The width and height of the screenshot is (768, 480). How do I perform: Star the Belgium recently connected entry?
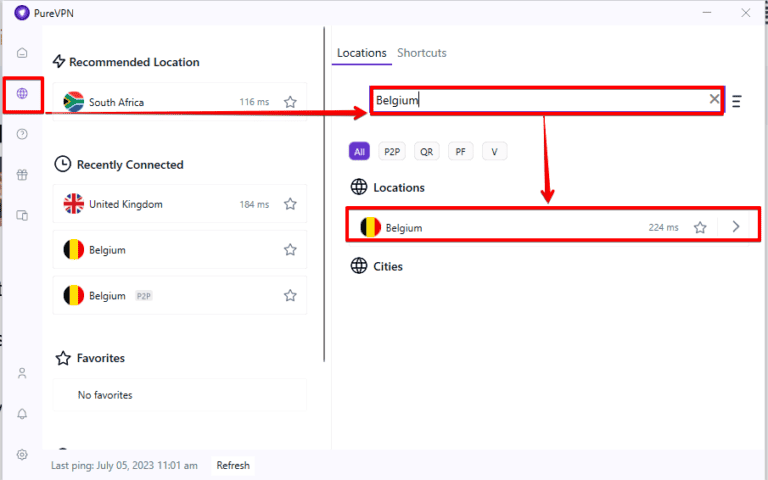[x=290, y=250]
